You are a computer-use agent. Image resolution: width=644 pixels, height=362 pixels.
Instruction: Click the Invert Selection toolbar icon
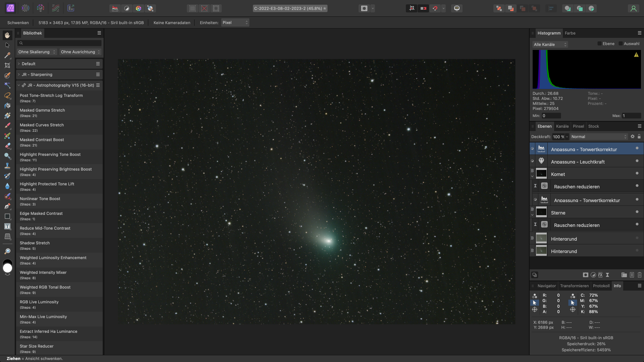[x=216, y=8]
